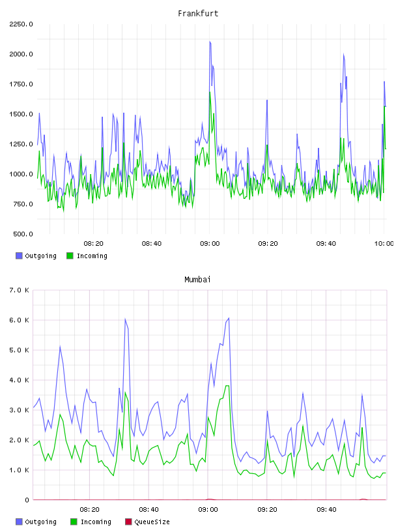Click the 7.0 K y-axis label in Mumbai
The height and width of the screenshot is (532, 396).
pos(19,290)
